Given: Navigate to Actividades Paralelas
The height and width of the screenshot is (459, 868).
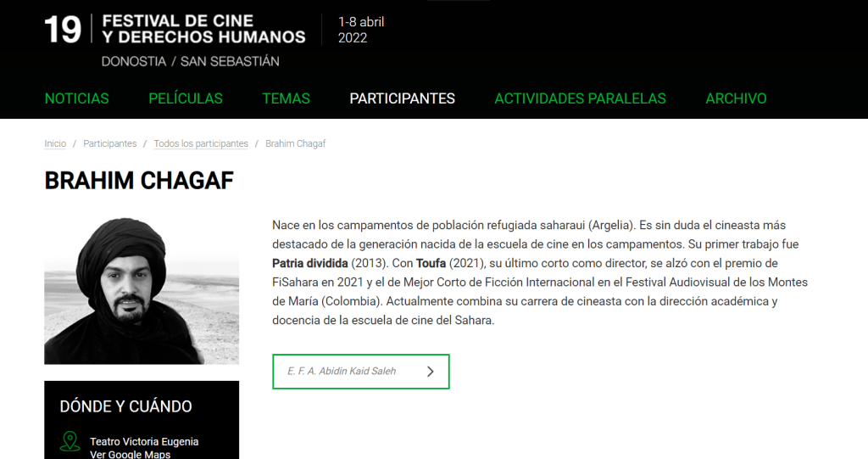Looking at the screenshot, I should tap(580, 98).
